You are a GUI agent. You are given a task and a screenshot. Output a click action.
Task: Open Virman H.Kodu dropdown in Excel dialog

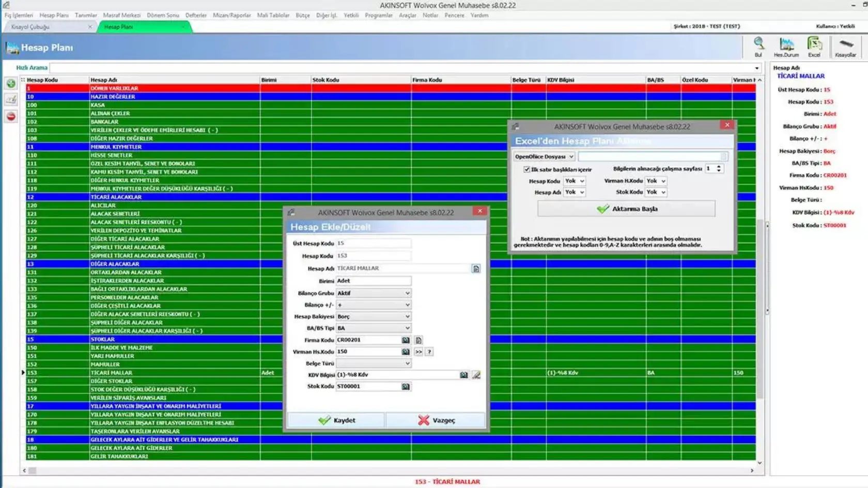(x=656, y=181)
